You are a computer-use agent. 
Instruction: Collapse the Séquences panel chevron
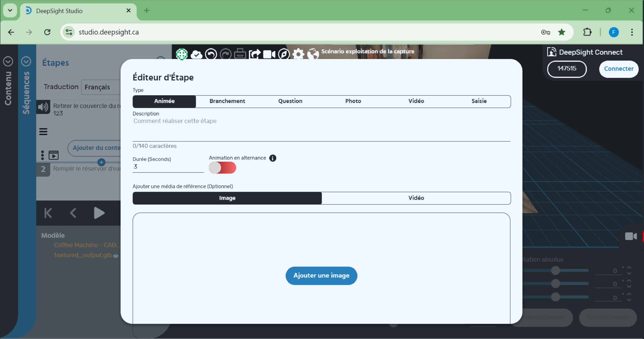click(26, 61)
